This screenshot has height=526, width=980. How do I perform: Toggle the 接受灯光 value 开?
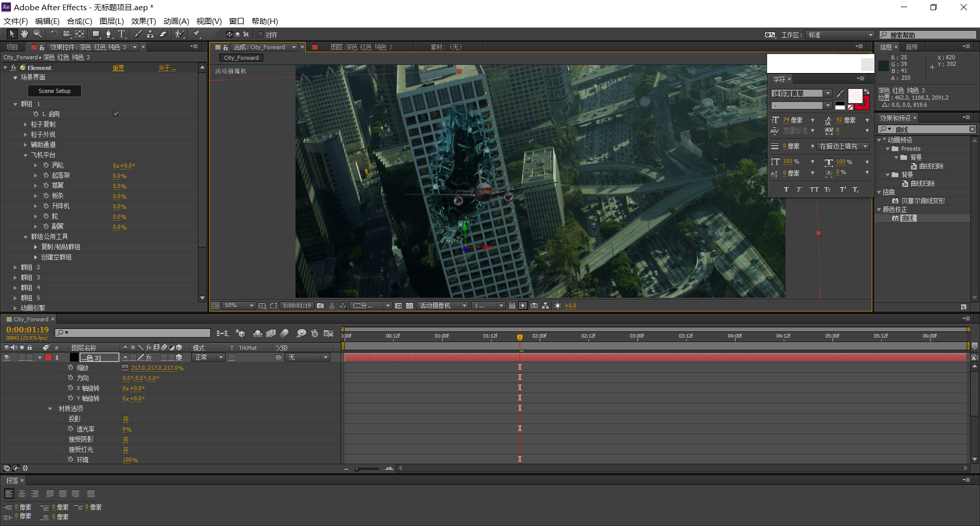pos(126,450)
